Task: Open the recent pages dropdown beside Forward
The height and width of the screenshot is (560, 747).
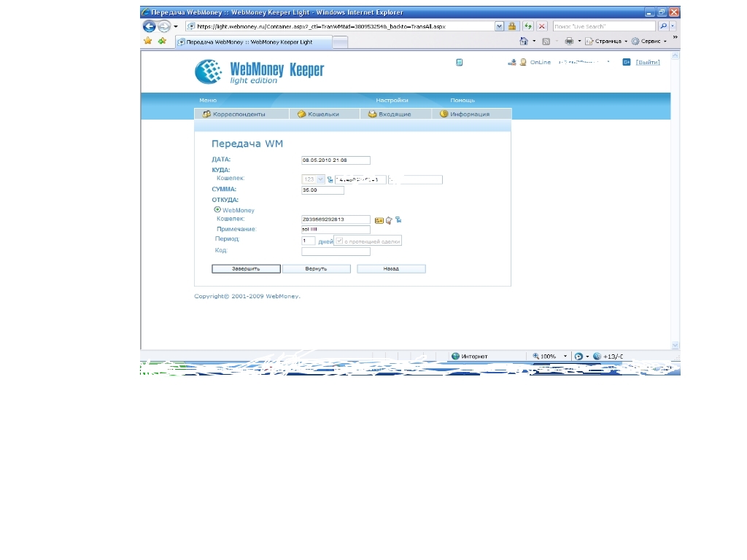Action: coord(176,26)
